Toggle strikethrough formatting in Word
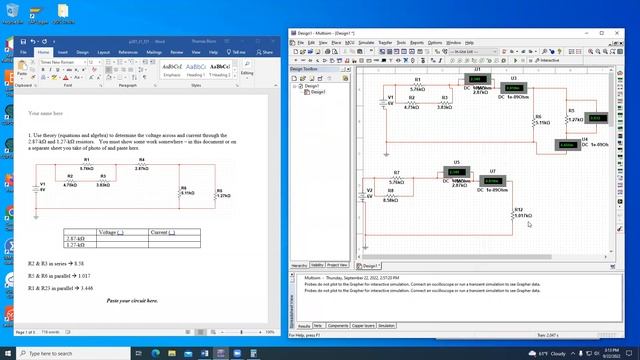Screen dimensions: 640x360 (x=69, y=70)
